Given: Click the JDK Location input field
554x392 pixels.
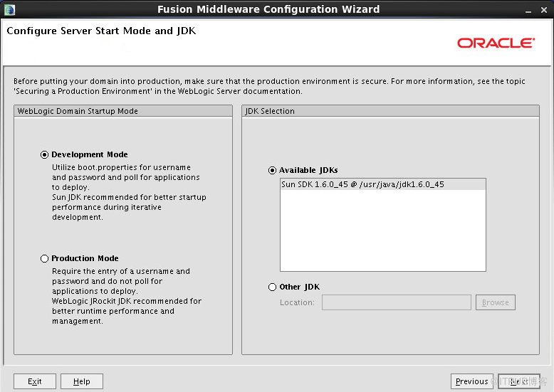Looking at the screenshot, I should pos(397,302).
